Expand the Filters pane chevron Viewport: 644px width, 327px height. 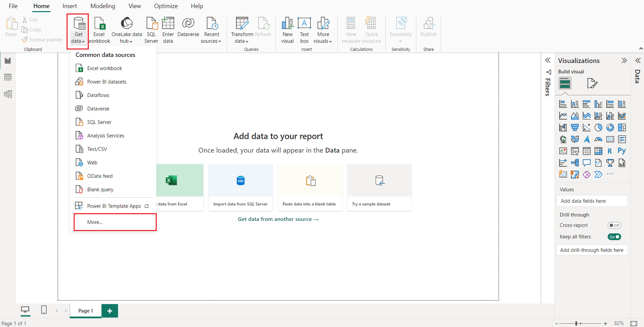(x=548, y=60)
